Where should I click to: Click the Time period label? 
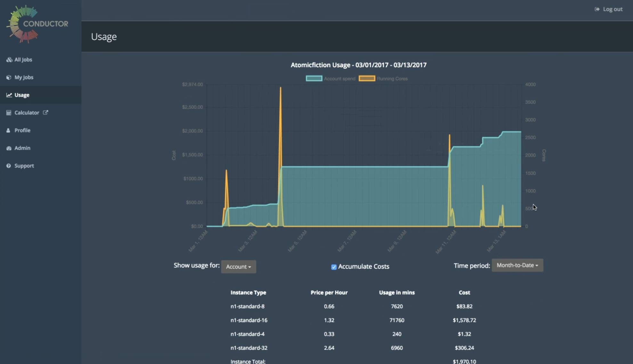coord(472,265)
